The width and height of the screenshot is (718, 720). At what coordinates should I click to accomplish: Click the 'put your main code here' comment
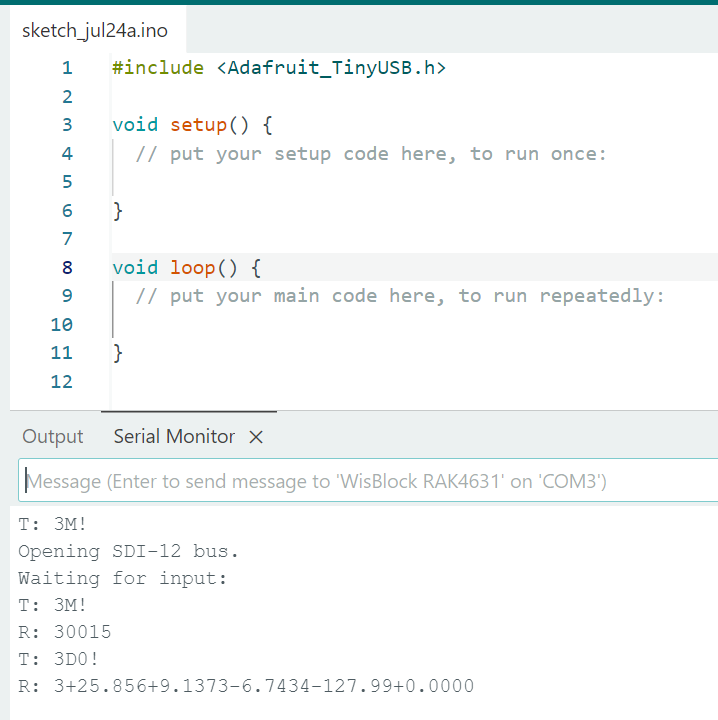[399, 296]
